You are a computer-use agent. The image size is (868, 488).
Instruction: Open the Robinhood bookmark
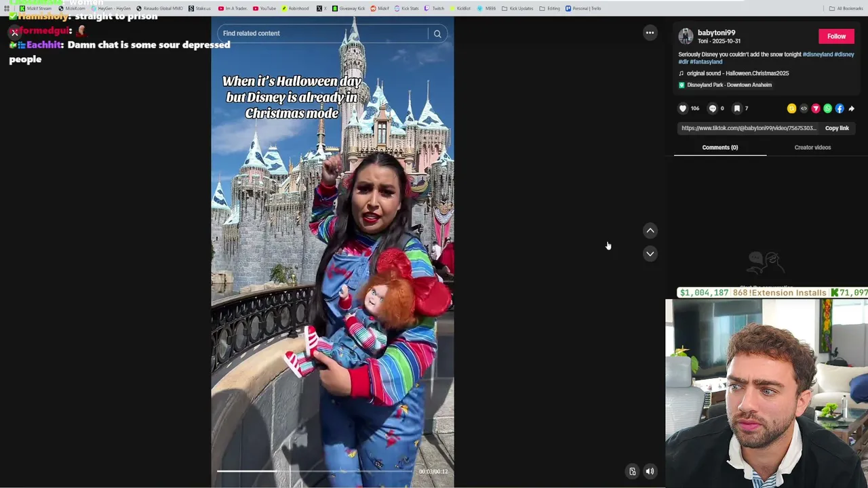pos(295,8)
